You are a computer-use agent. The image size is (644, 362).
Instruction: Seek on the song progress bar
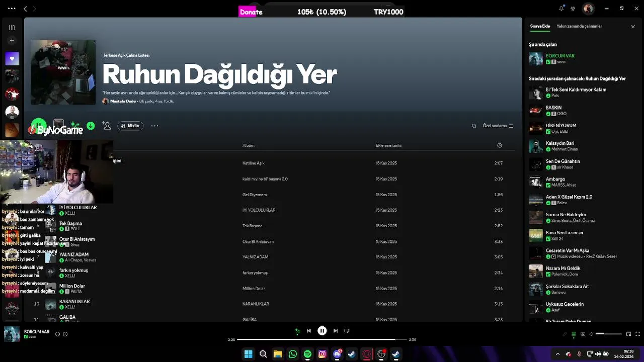tap(321, 339)
